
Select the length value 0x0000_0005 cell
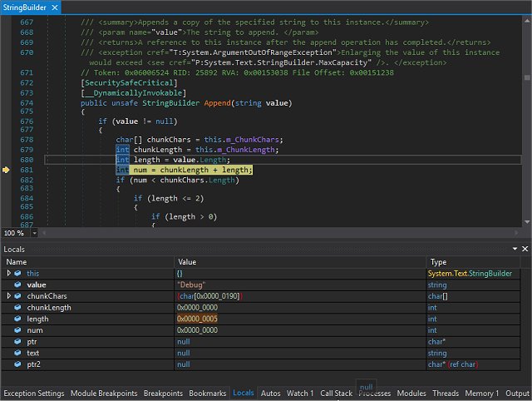(x=199, y=319)
